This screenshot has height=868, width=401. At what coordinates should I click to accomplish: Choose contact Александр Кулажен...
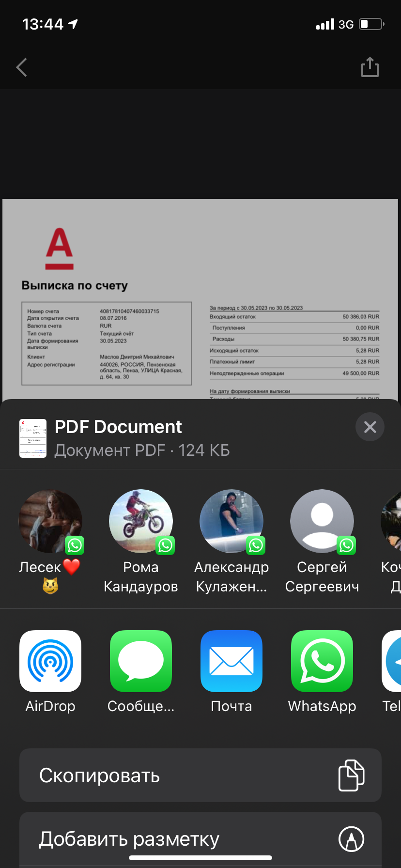(x=231, y=522)
